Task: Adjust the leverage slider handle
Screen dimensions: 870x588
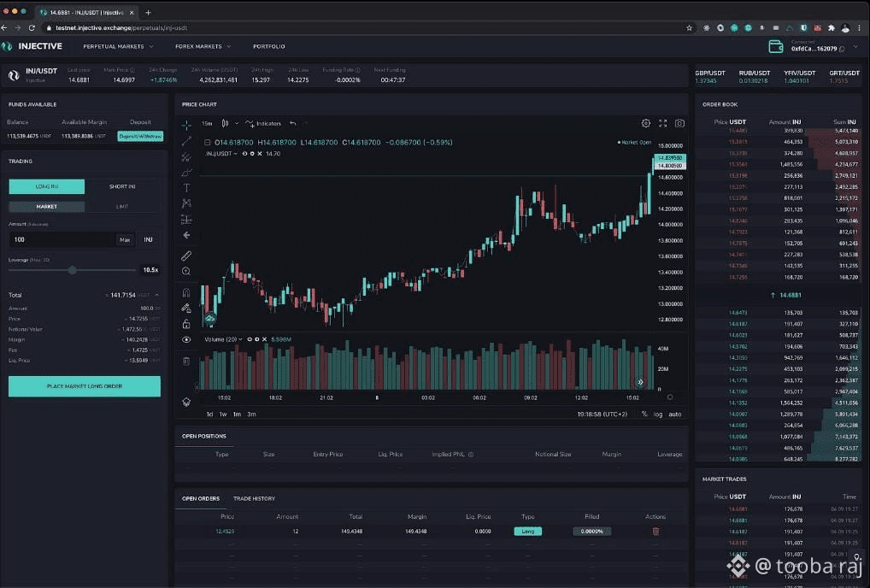Action: pyautogui.click(x=72, y=270)
